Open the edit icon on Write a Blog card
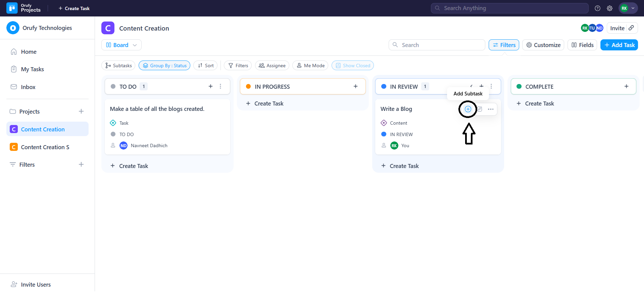The image size is (644, 293). click(480, 109)
